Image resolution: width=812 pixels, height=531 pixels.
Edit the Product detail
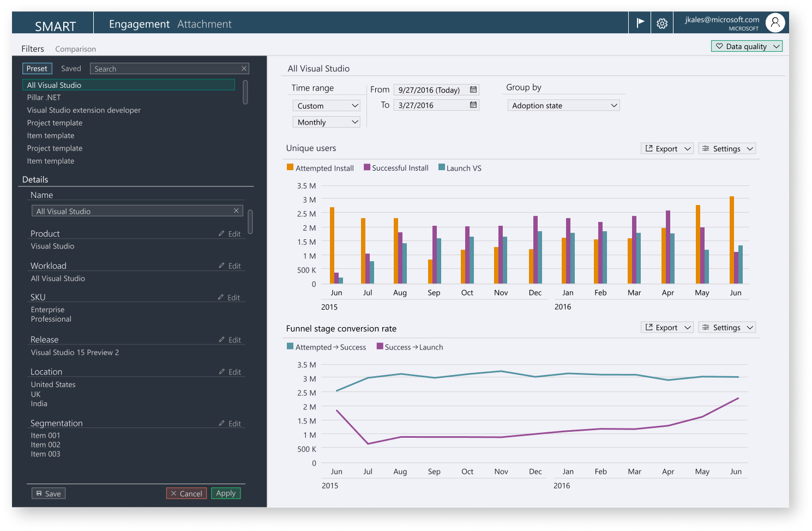[x=230, y=234]
